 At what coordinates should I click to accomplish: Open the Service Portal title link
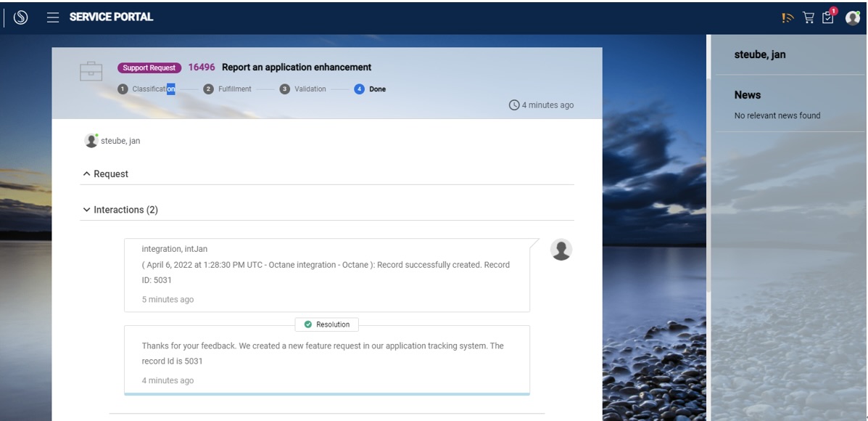point(109,17)
